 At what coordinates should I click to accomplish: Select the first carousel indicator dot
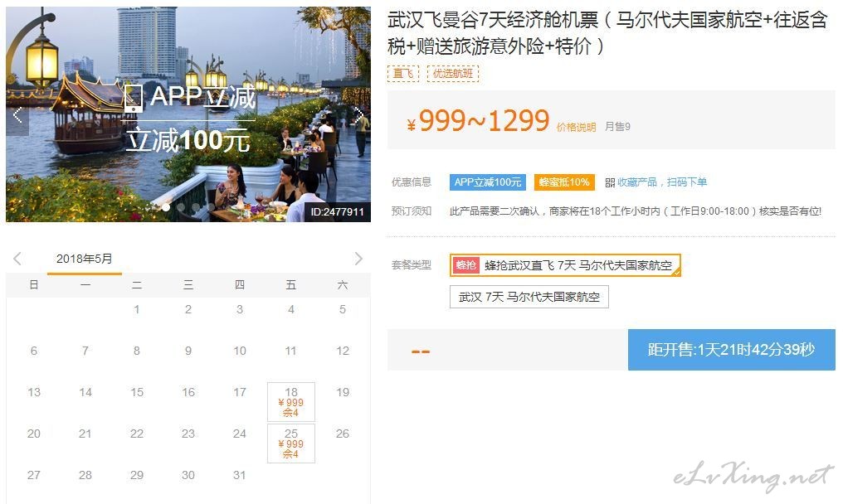166,207
